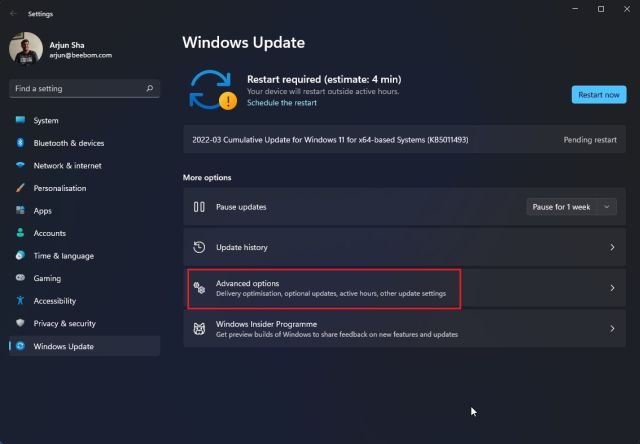
Task: Click the Restart now button
Action: 599,95
